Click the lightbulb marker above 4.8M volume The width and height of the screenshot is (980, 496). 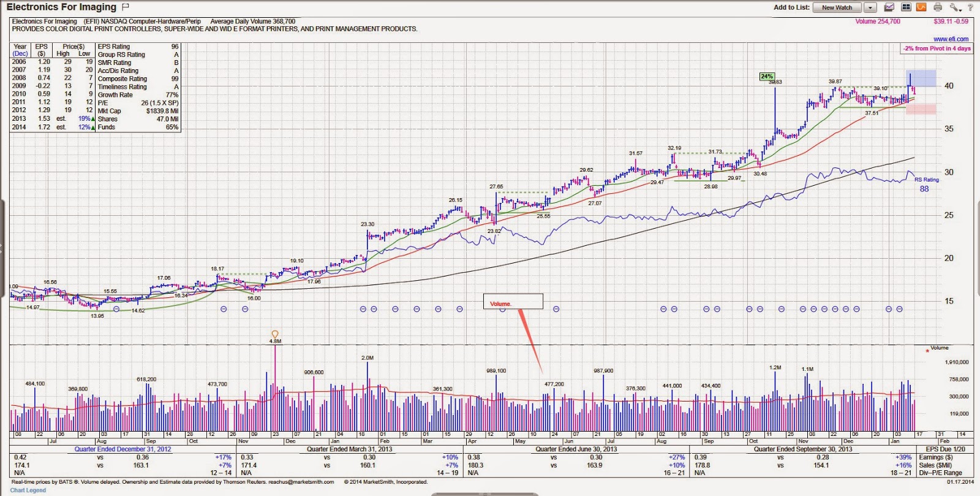pyautogui.click(x=275, y=334)
